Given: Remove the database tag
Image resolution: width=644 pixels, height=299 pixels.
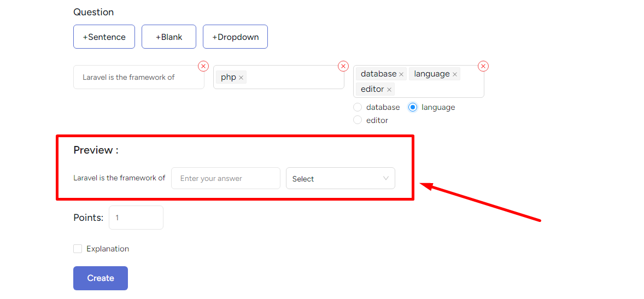Looking at the screenshot, I should coord(401,74).
